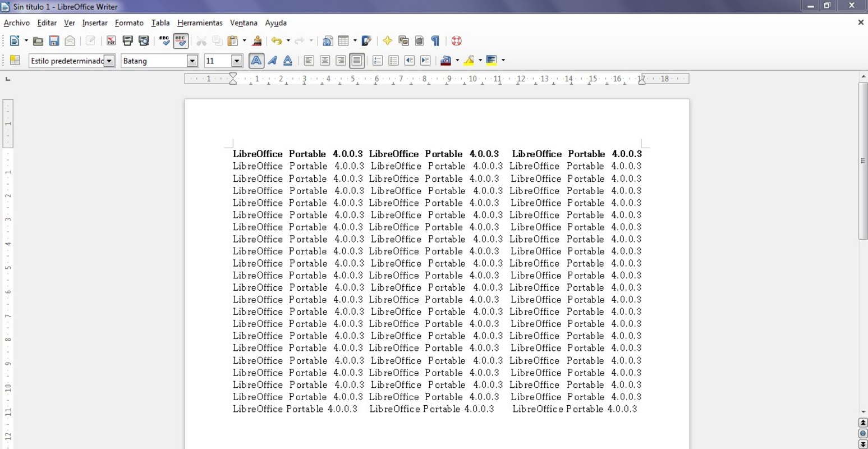Viewport: 868px width, 449px height.
Task: Enable justified text alignment
Action: [x=356, y=61]
